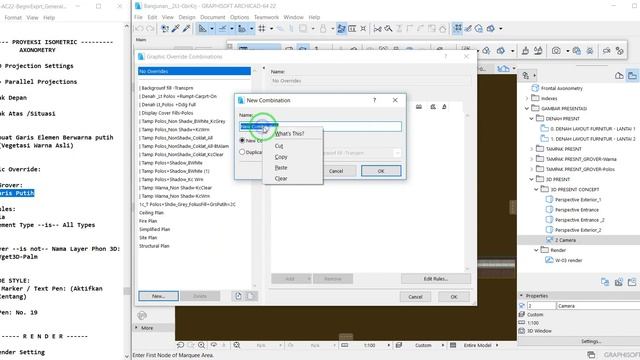Expand the TAMPAK PRESNT_GROVER-Warna folder

531,159
